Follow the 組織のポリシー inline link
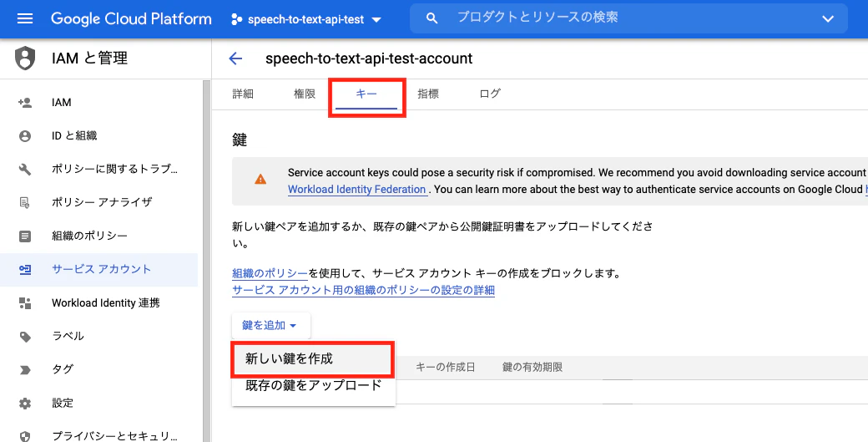 click(x=270, y=273)
